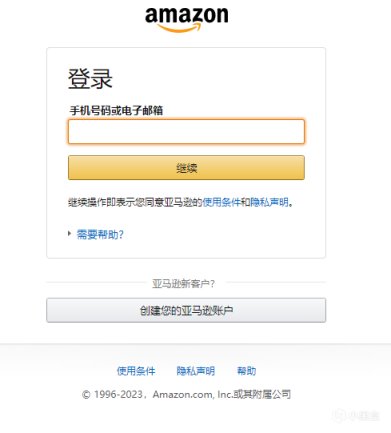Click the 或其附属公司 text in footer
Image resolution: width=391 pixels, height=433 pixels.
click(x=262, y=394)
